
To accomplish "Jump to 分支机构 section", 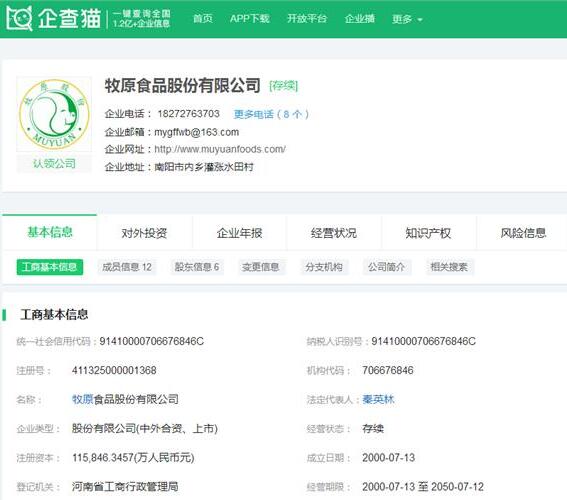I will (324, 267).
